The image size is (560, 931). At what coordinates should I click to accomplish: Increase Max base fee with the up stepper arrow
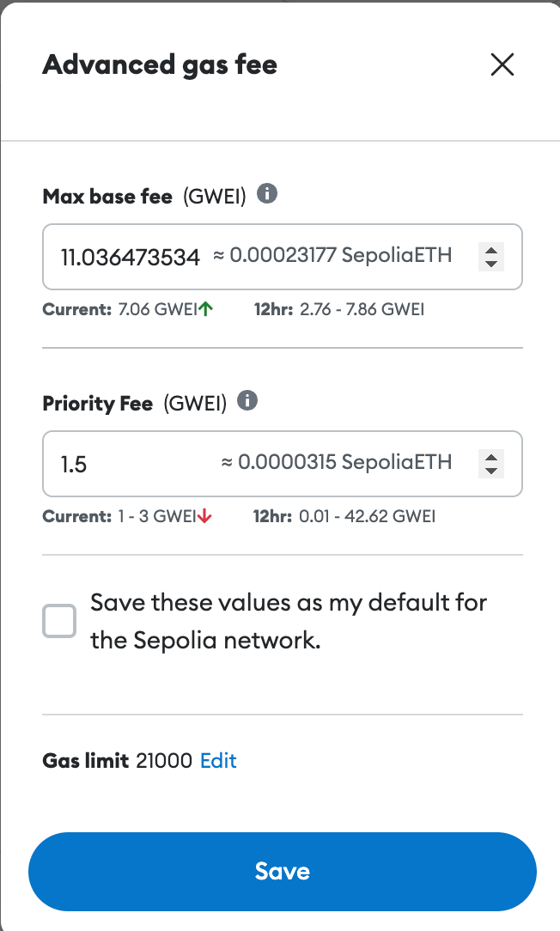click(x=491, y=250)
